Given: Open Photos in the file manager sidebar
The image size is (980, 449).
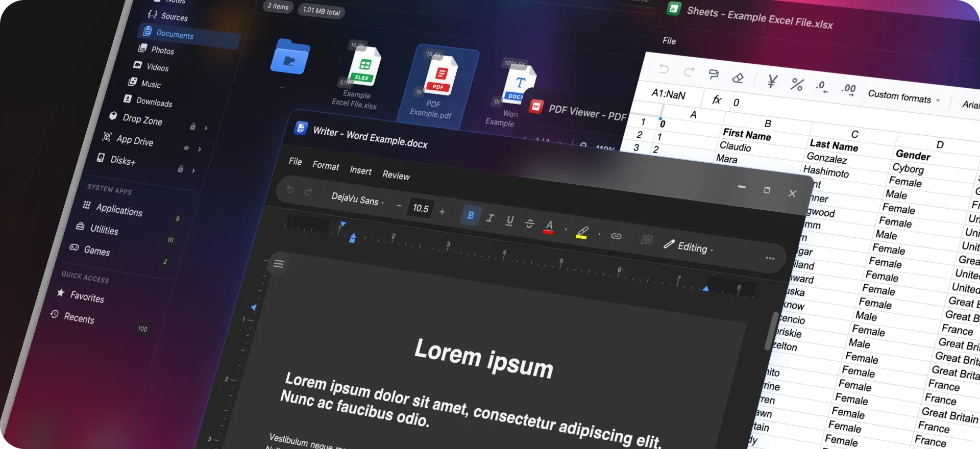Looking at the screenshot, I should coord(156,49).
